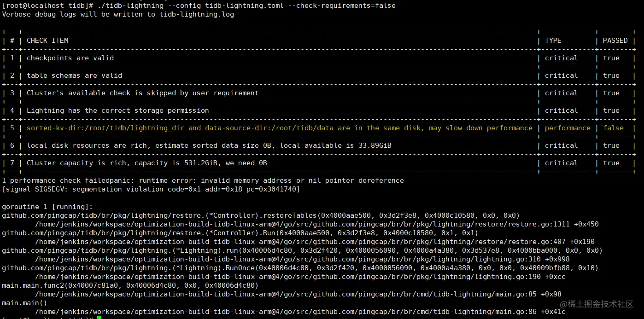Click 'true' in the Cluster capacity row
The height and width of the screenshot is (319, 644).
point(611,163)
